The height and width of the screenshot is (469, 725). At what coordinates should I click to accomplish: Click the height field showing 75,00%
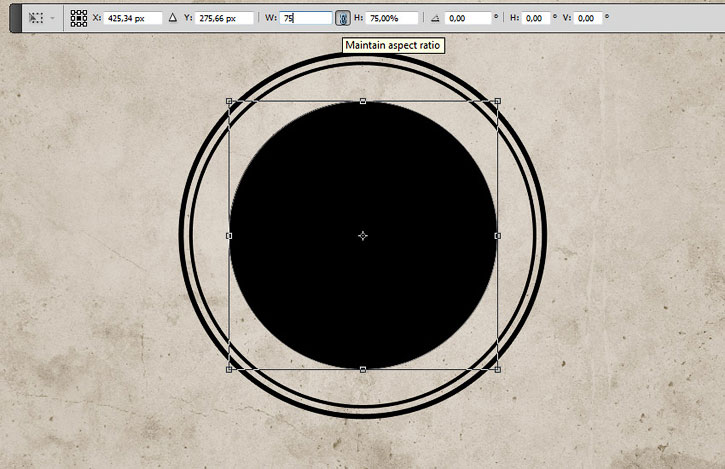coord(392,18)
